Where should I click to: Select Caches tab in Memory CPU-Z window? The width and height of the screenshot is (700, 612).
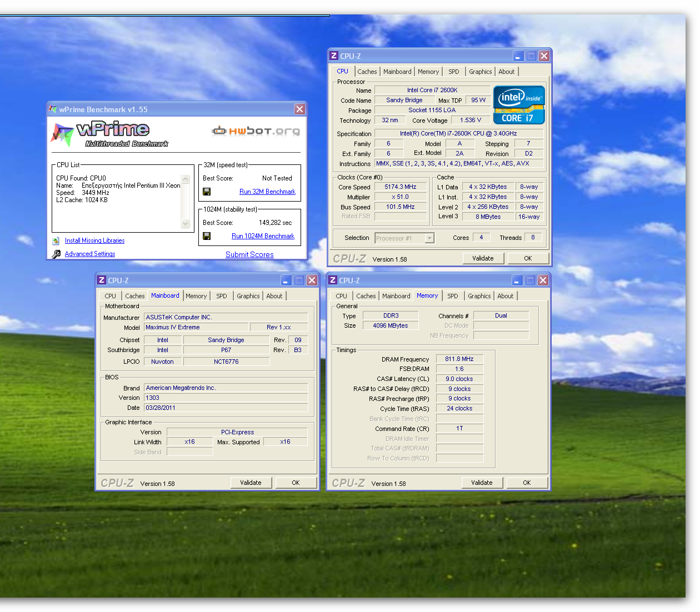coord(366,296)
